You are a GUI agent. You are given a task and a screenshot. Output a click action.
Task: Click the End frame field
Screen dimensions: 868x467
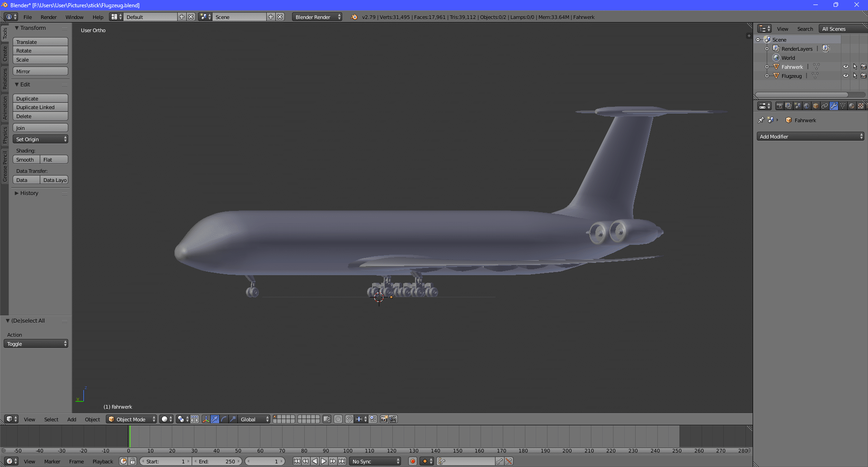click(x=217, y=461)
